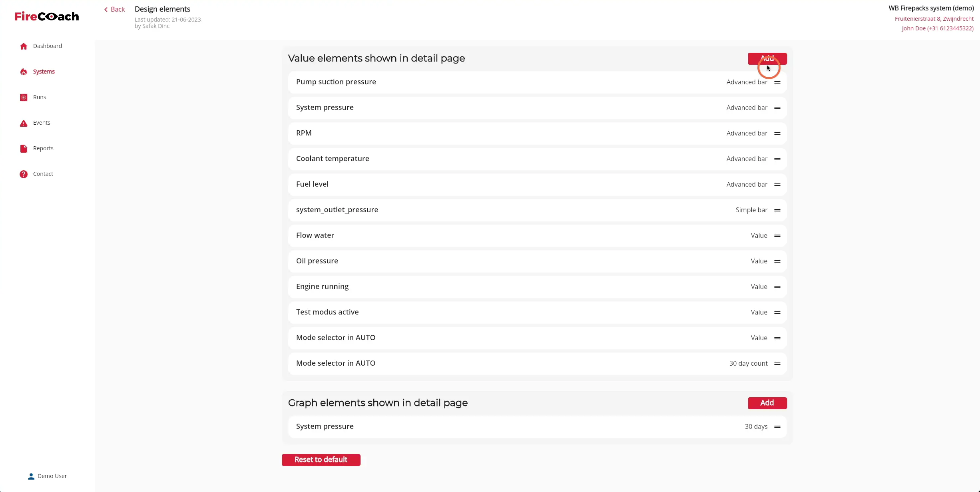The height and width of the screenshot is (492, 980).
Task: Add a new graph element
Action: pos(767,403)
